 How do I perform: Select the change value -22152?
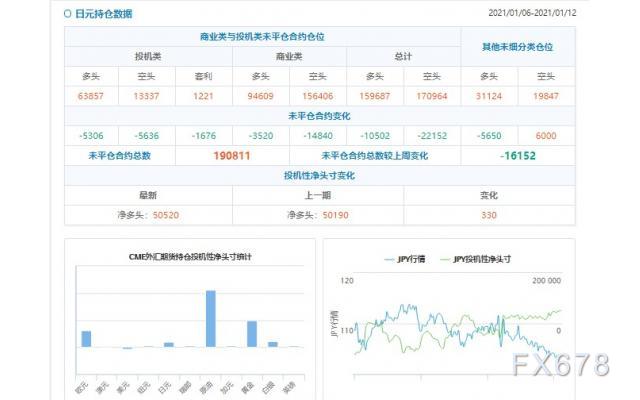(432, 136)
